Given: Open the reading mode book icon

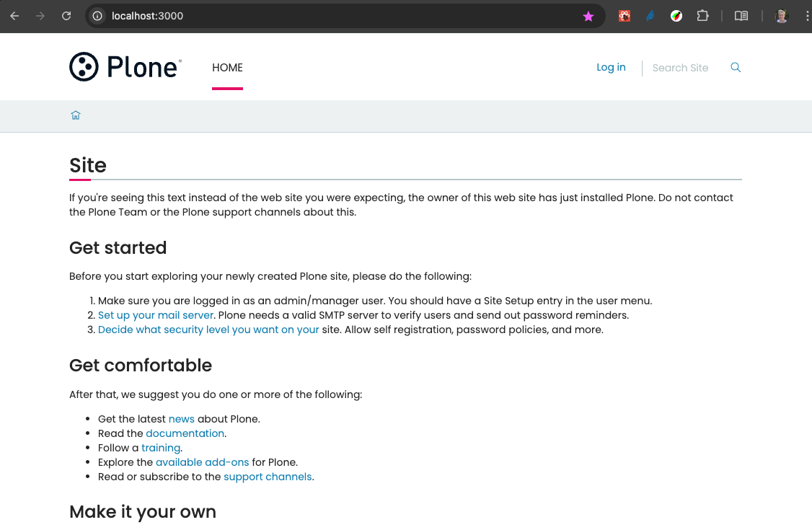Looking at the screenshot, I should [741, 16].
